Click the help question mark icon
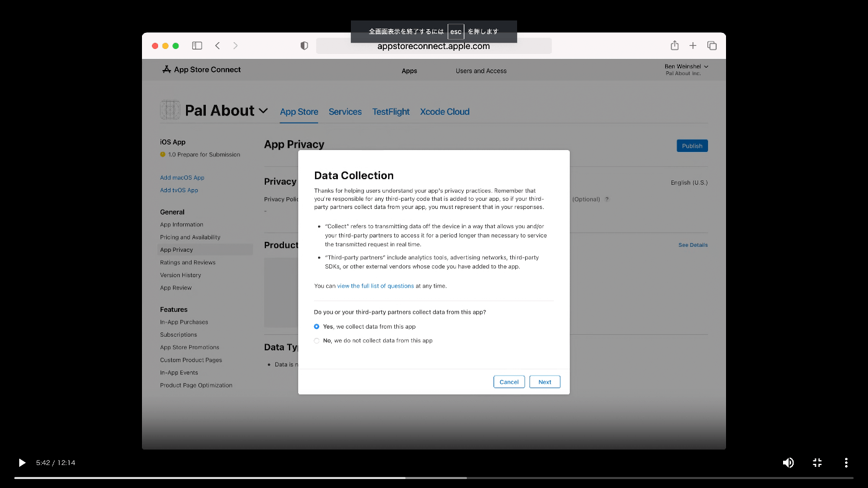The height and width of the screenshot is (488, 868). click(x=607, y=199)
